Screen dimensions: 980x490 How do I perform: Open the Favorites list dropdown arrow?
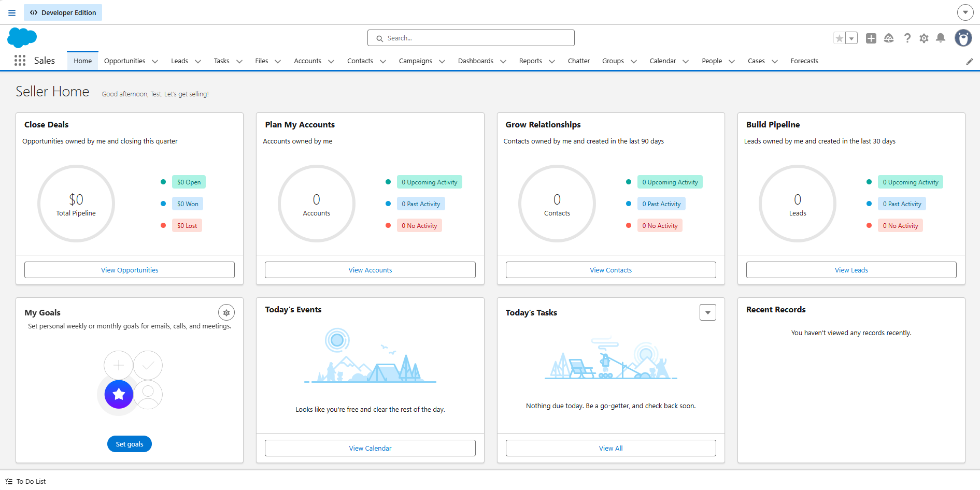[851, 38]
